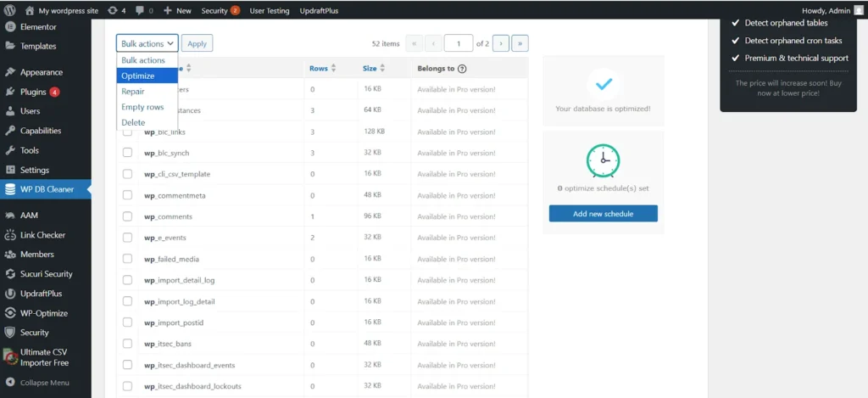Check the wp_itsec_dashboard_lockouts checkbox
This screenshot has width=868, height=398.
[x=127, y=386]
